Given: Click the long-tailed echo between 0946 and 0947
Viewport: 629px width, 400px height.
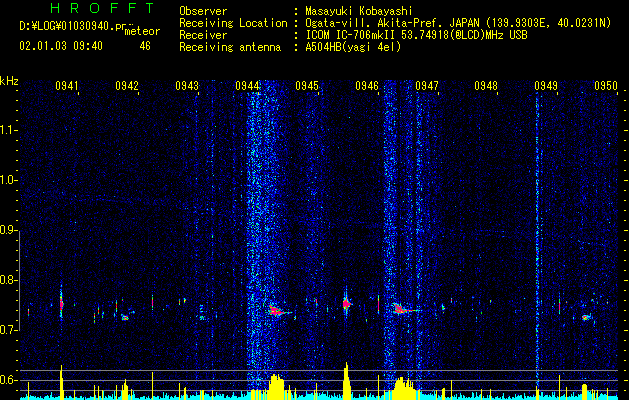Looking at the screenshot, I should click(x=404, y=309).
